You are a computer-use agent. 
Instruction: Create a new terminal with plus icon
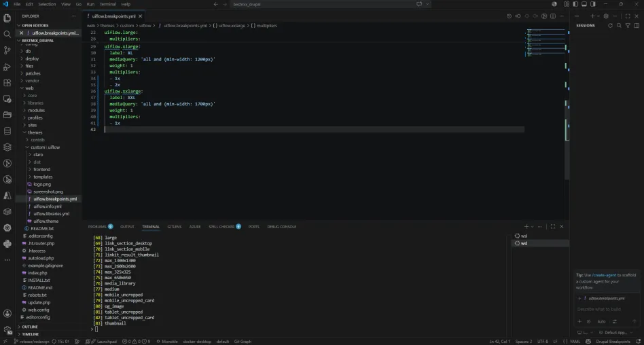[526, 226]
